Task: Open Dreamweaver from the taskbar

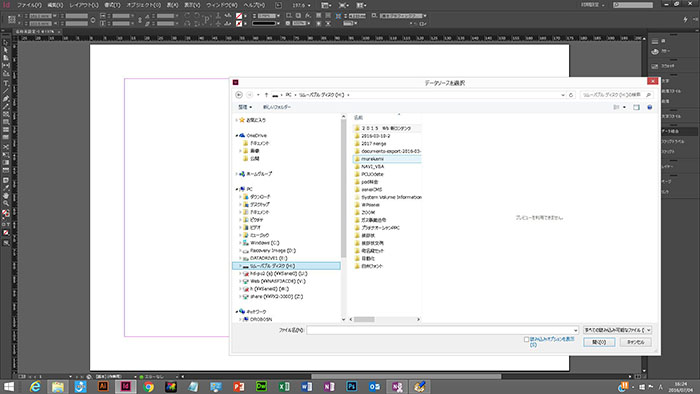Action: [x=261, y=386]
